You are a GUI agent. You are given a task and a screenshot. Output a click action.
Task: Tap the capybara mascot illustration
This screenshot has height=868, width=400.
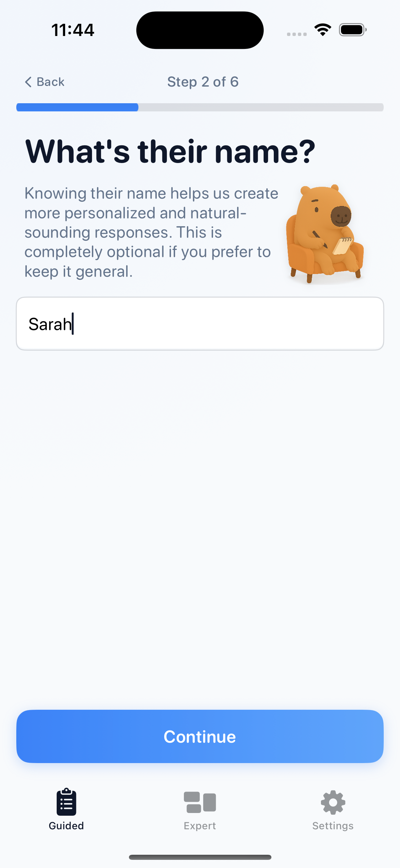(325, 234)
